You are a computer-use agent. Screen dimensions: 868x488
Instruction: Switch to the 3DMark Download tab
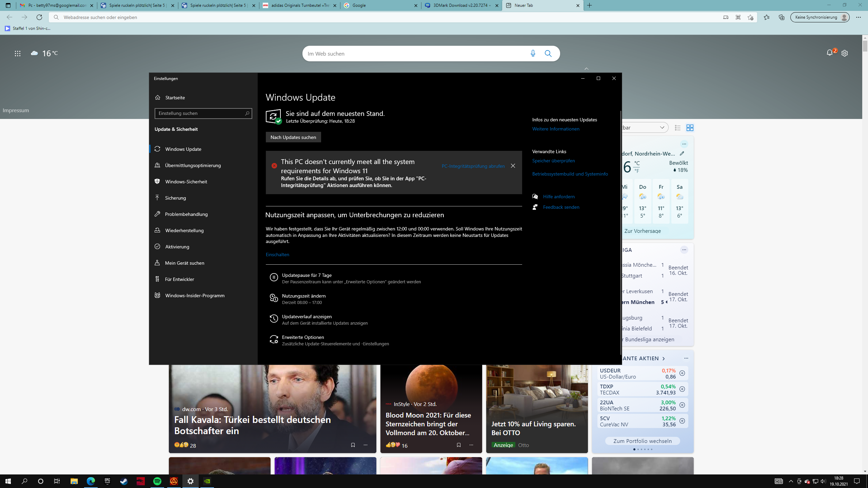click(x=461, y=5)
